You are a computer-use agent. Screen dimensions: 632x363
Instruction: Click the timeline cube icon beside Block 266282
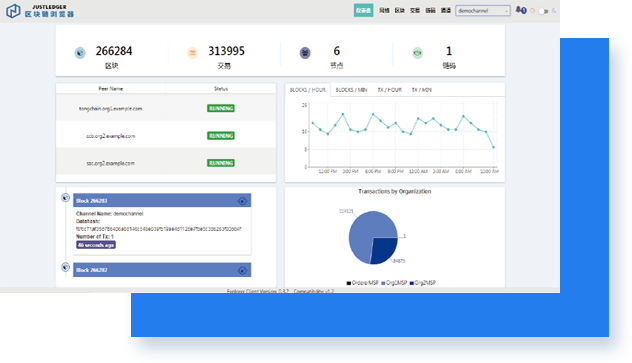[x=65, y=267]
